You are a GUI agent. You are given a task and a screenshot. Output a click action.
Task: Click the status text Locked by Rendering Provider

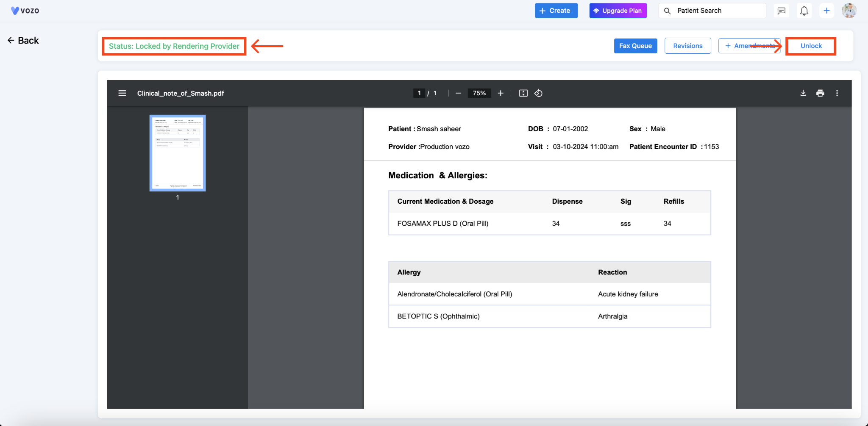[x=174, y=46]
